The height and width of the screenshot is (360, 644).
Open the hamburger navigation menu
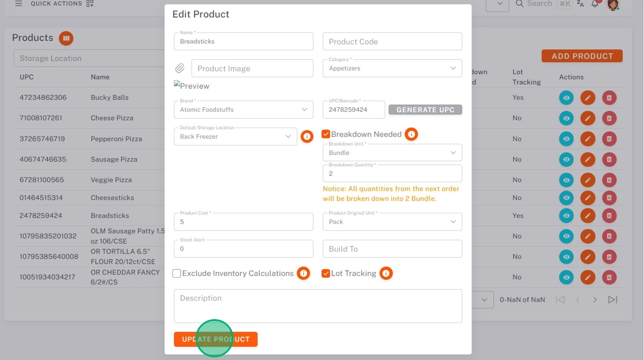tap(18, 3)
